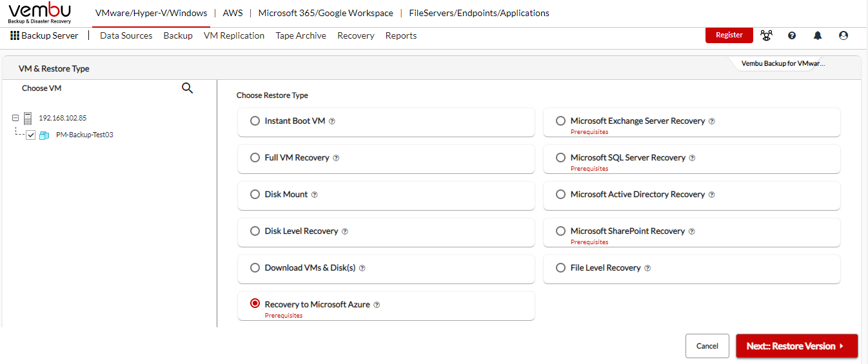Viewport: 868px width, 364px height.
Task: Select Recovery to Microsoft Azure radio button
Action: coord(255,303)
